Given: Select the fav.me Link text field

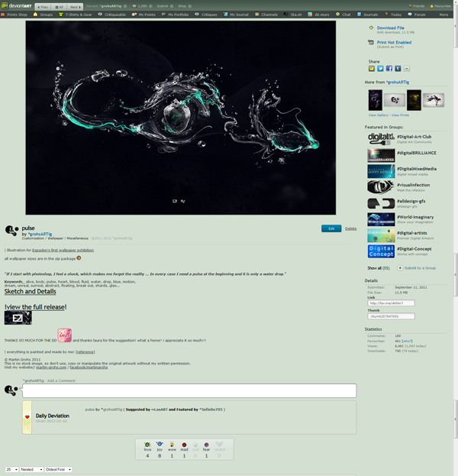Looking at the screenshot, I should pos(391,303).
